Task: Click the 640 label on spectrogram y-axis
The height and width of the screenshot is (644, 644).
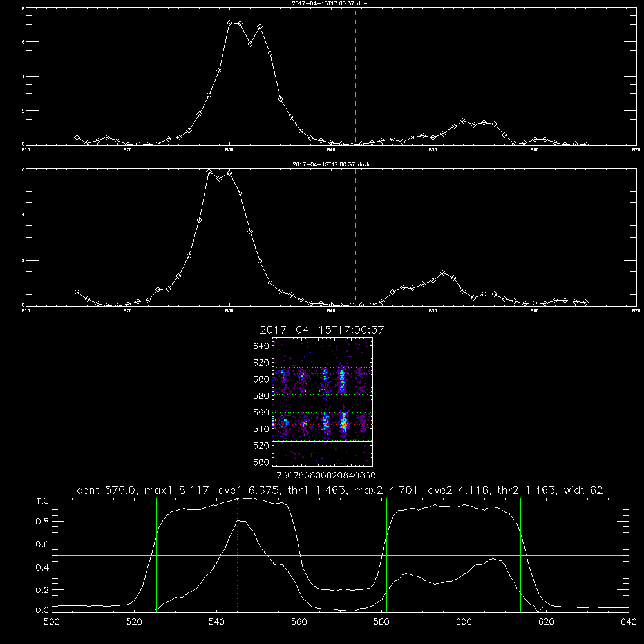Action: point(261,346)
